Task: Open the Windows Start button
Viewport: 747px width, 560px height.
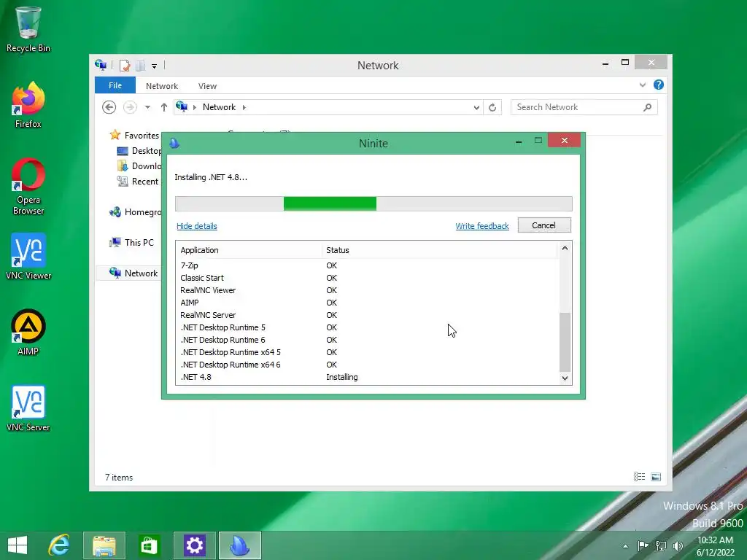Action: pyautogui.click(x=18, y=545)
